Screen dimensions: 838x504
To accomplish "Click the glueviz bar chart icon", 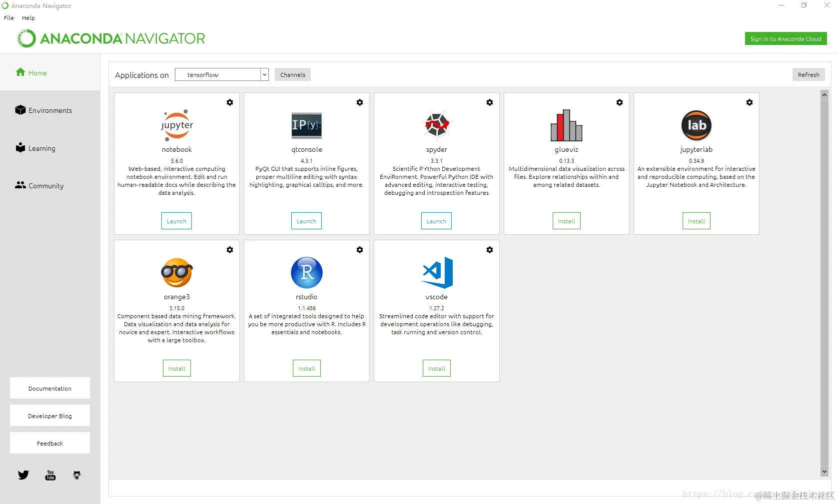I will click(x=567, y=125).
